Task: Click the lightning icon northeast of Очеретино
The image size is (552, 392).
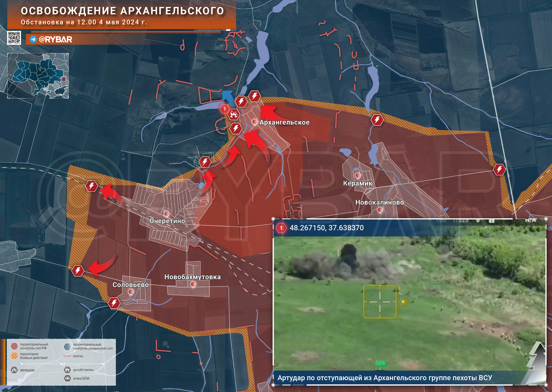Action: tap(205, 162)
